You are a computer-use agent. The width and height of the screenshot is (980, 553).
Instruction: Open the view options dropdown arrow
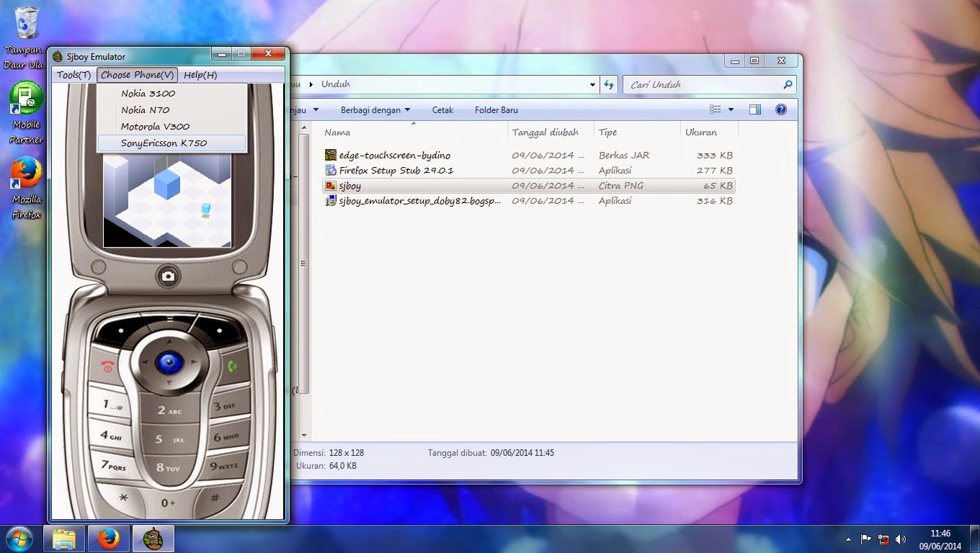(x=731, y=109)
